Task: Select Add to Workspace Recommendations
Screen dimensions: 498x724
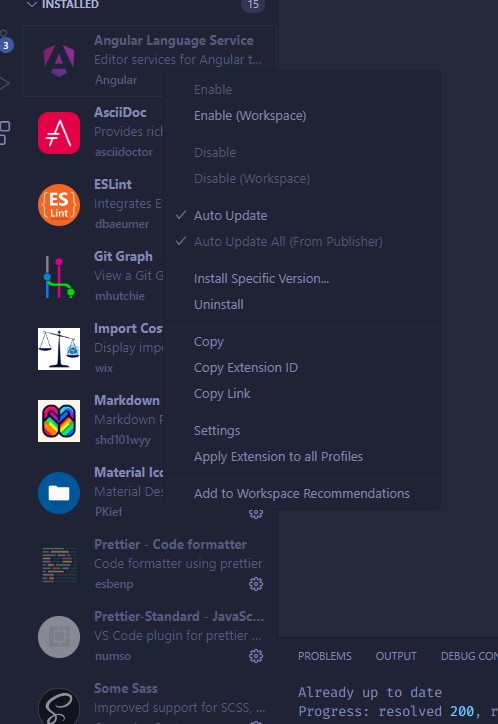Action: (x=301, y=493)
